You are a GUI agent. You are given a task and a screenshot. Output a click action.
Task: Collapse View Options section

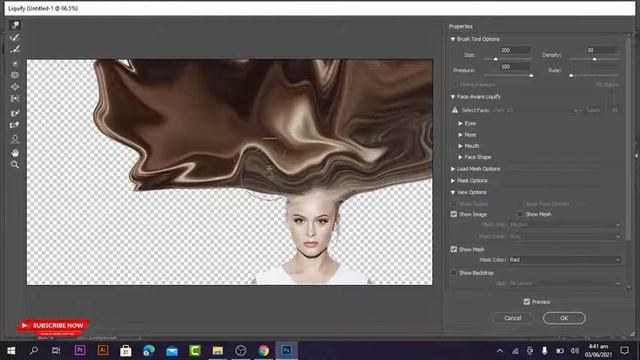[453, 192]
